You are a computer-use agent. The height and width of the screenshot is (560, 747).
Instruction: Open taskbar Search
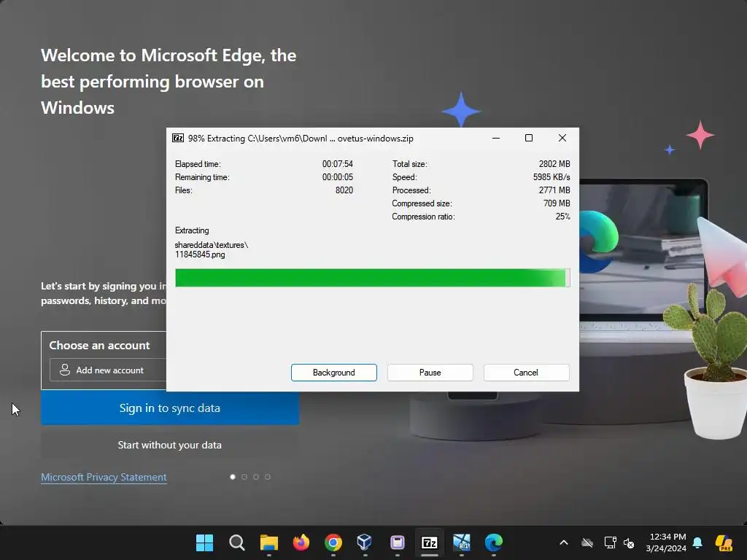237,542
